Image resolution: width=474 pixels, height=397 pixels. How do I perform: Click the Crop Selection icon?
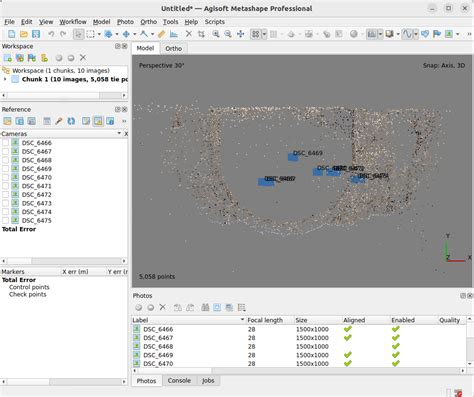(201, 34)
